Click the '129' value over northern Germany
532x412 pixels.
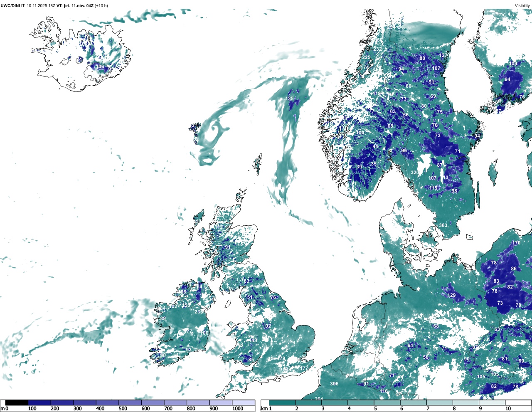[451, 295]
